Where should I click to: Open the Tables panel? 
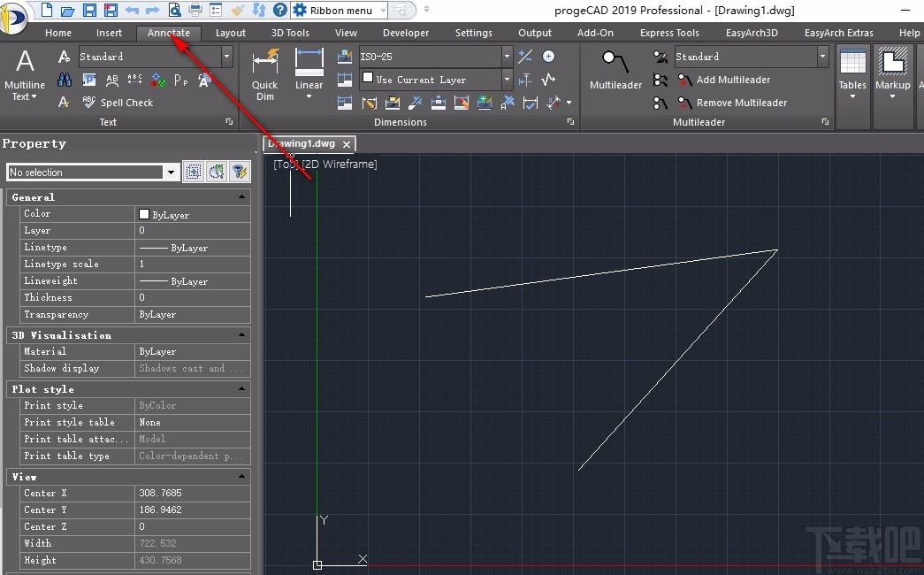click(852, 73)
